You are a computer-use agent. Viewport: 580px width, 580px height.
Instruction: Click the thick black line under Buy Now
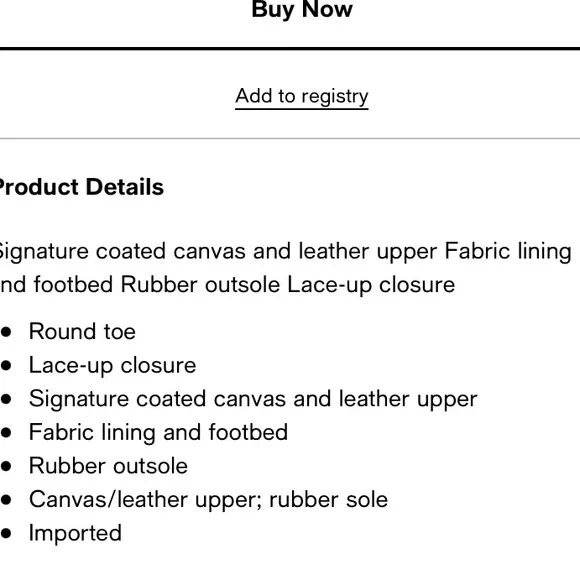pos(290,48)
